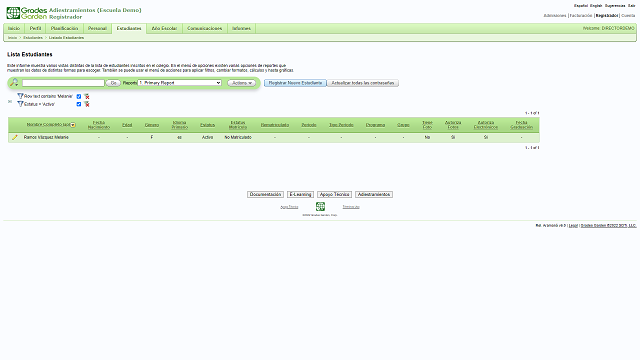Open the Cuenta module link
The height and width of the screenshot is (360, 640).
coord(628,16)
